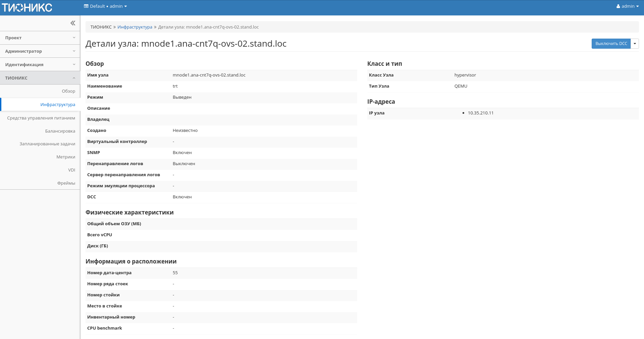
Task: Open Запланированные задачи in sidebar
Action: pos(47,144)
